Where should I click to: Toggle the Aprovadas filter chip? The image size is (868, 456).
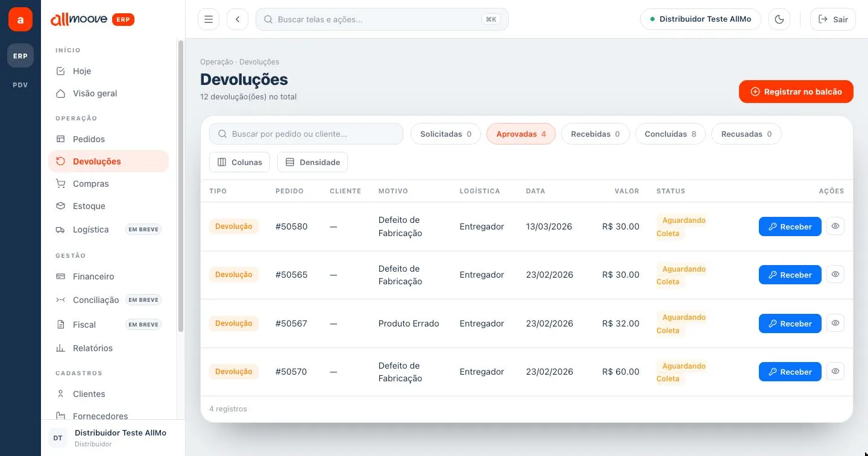tap(521, 134)
